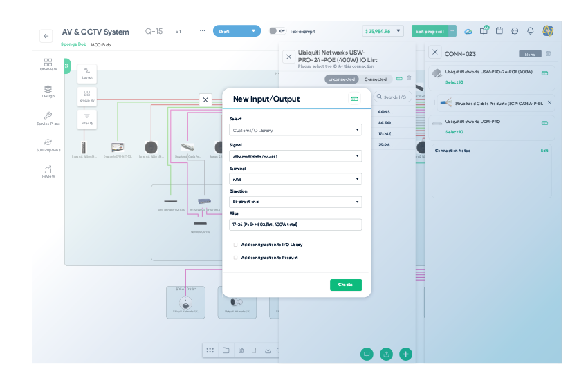Toggle the Tax exempt switch
Image resolution: width=588 pixels, height=380 pixels.
coord(277,31)
